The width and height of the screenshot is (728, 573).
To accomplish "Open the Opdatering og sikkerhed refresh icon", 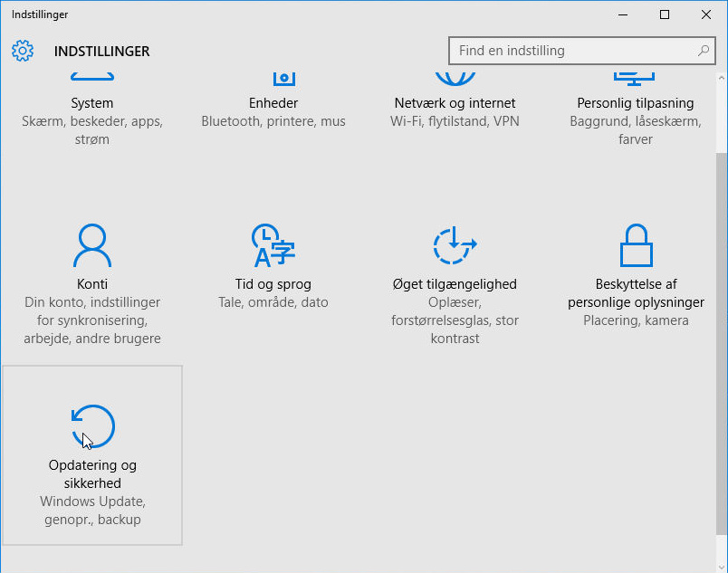I will [92, 426].
